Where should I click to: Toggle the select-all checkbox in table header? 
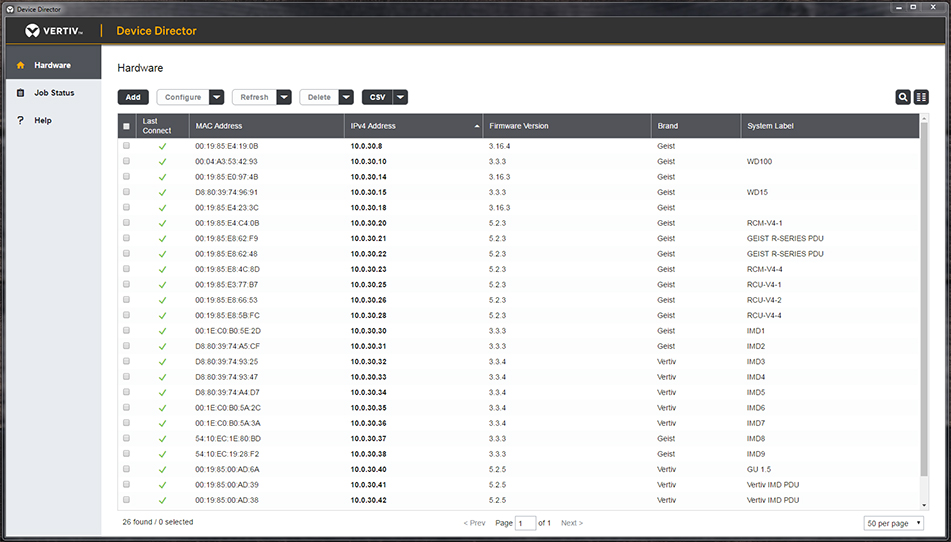(126, 126)
